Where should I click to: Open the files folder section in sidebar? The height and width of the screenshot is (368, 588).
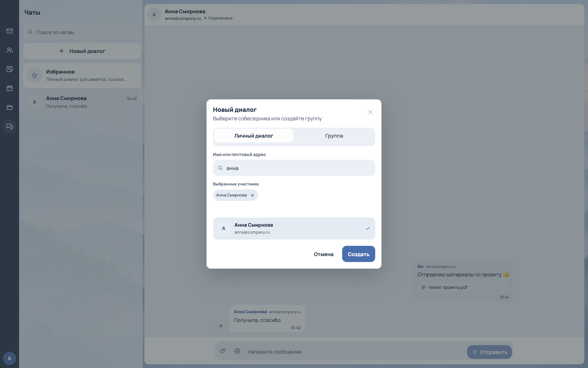[10, 107]
